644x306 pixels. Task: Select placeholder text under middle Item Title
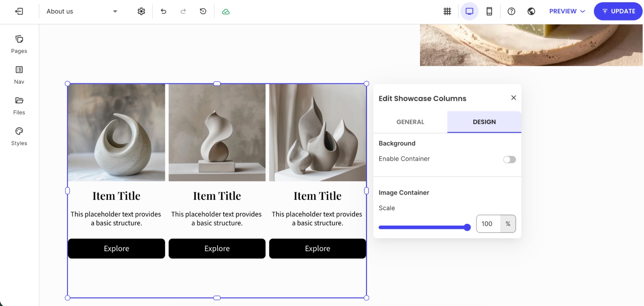click(216, 219)
